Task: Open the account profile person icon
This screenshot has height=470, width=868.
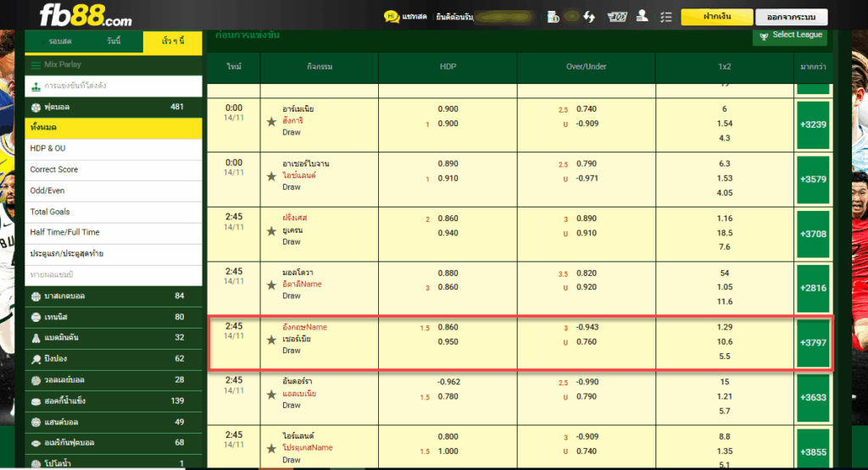Action: click(x=643, y=16)
